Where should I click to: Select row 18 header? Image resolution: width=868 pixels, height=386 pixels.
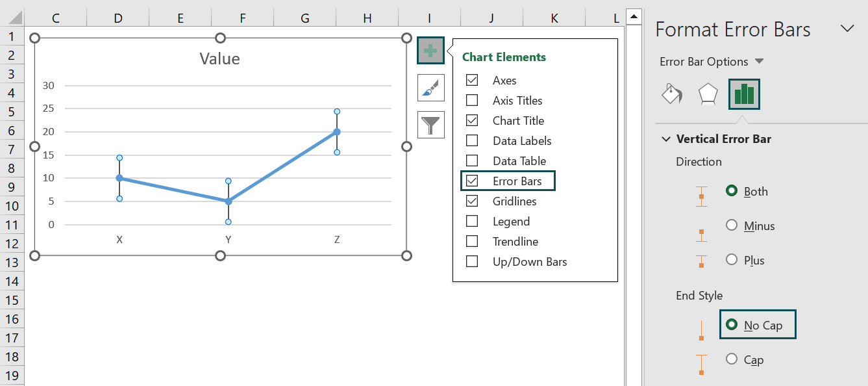(x=12, y=357)
